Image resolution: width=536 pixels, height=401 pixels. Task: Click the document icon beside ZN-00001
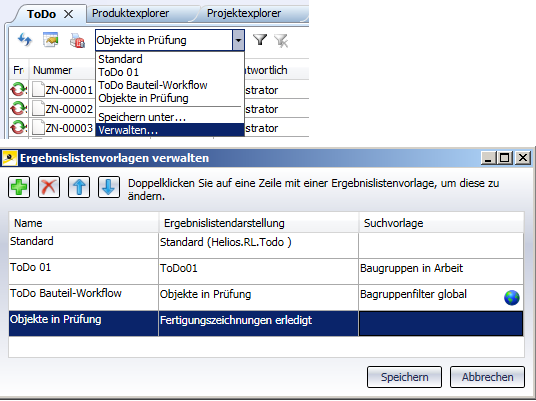(38, 90)
